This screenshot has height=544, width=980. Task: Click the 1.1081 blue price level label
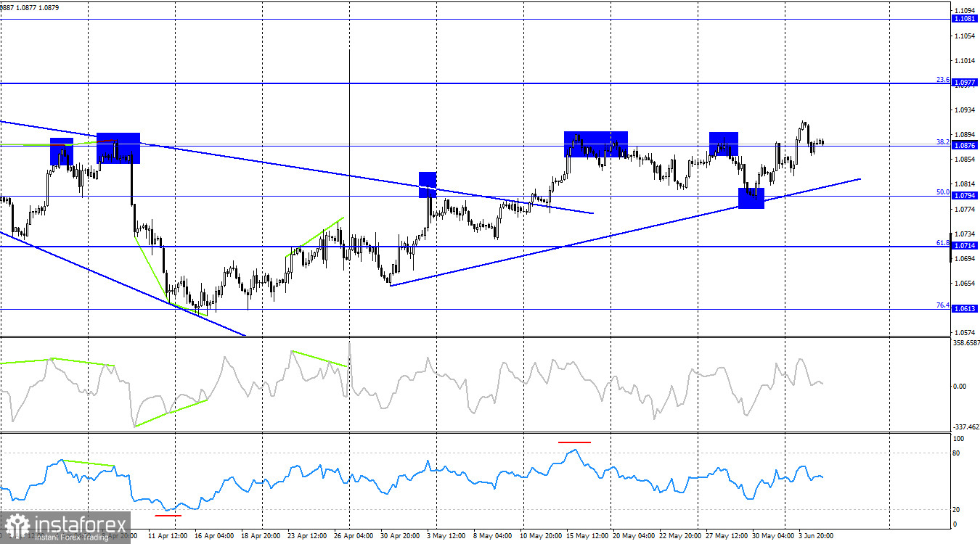[x=965, y=19]
